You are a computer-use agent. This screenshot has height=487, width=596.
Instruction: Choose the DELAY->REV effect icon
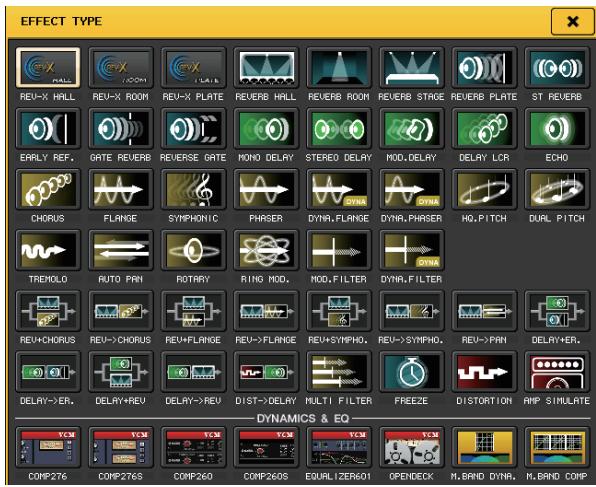[x=193, y=372]
